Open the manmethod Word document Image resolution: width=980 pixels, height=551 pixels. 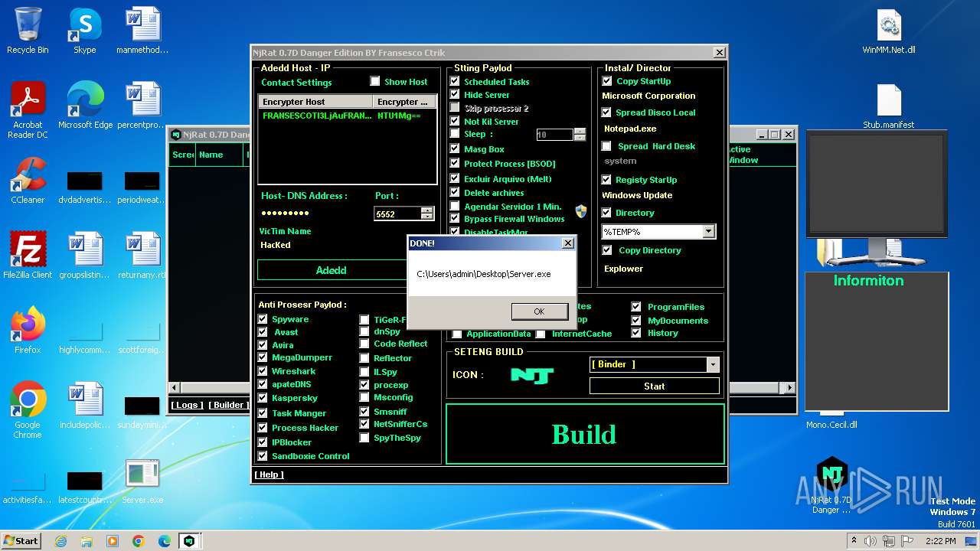[142, 31]
